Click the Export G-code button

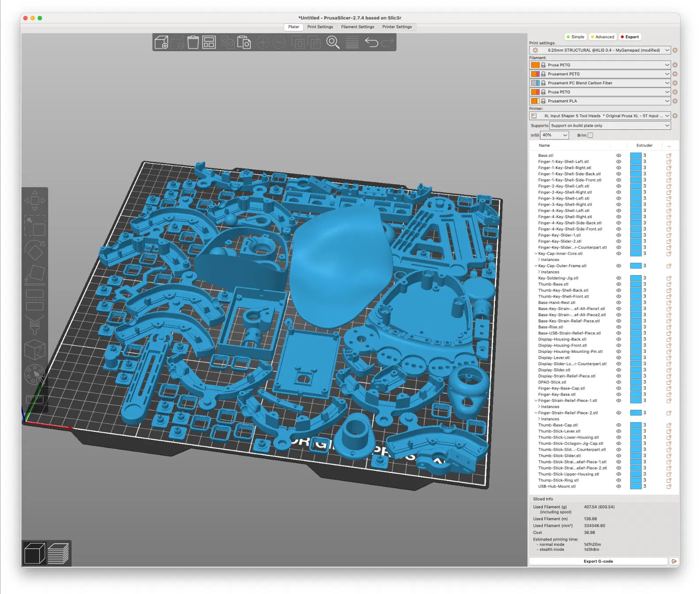[598, 561]
